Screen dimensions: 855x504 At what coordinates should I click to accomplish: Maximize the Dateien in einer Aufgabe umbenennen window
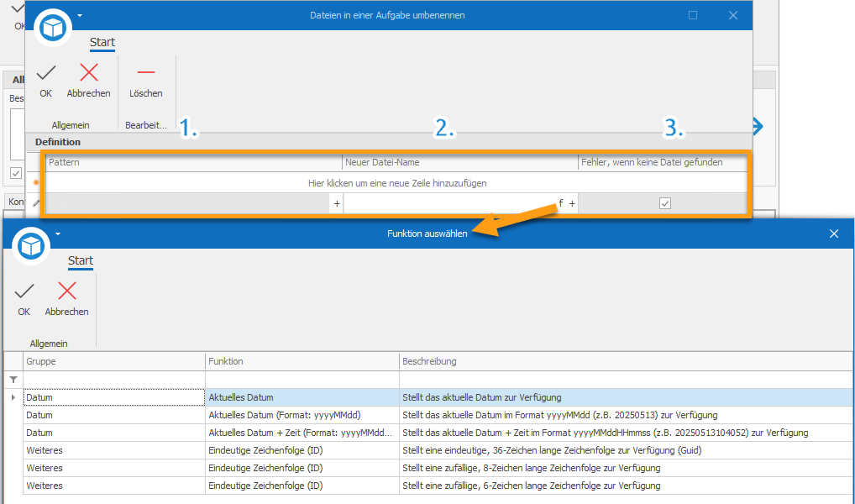click(693, 15)
